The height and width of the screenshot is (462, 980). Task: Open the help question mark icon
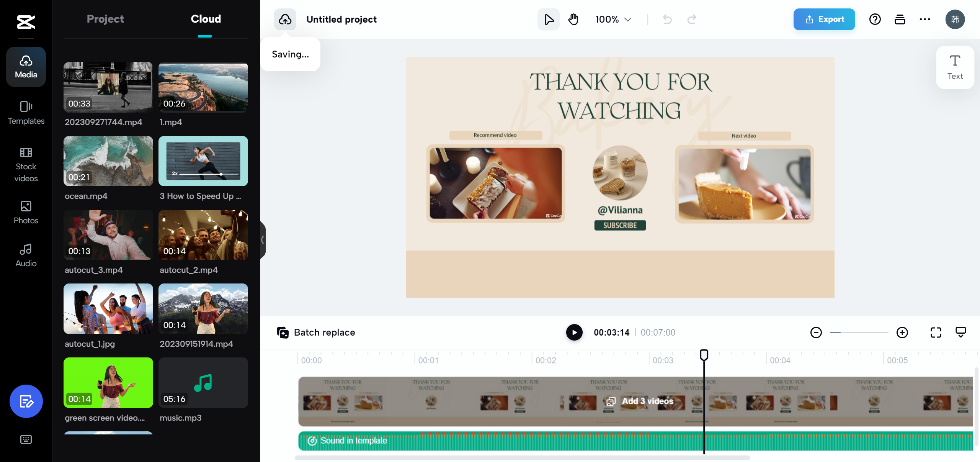click(x=875, y=19)
